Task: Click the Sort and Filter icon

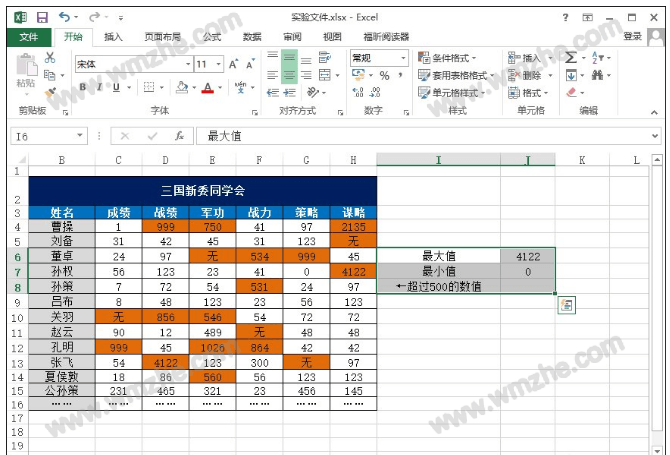Action: (x=597, y=57)
